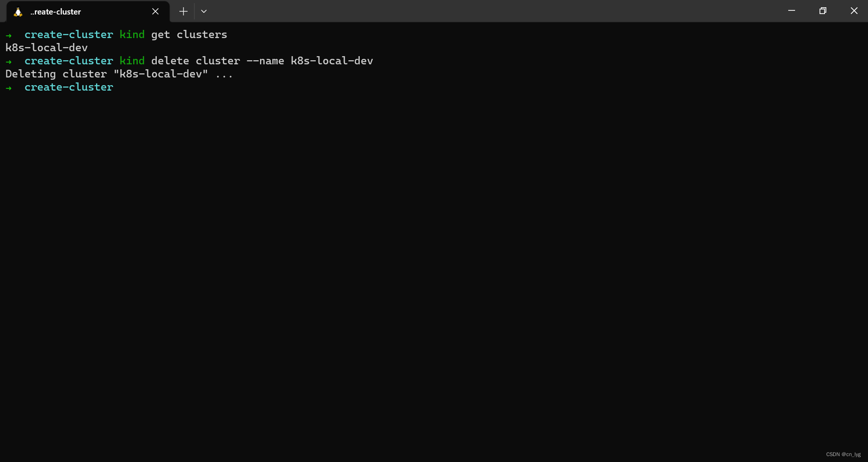Click the '--name k8s-local-dev' argument text
Screen dimensions: 868x462
(x=310, y=61)
